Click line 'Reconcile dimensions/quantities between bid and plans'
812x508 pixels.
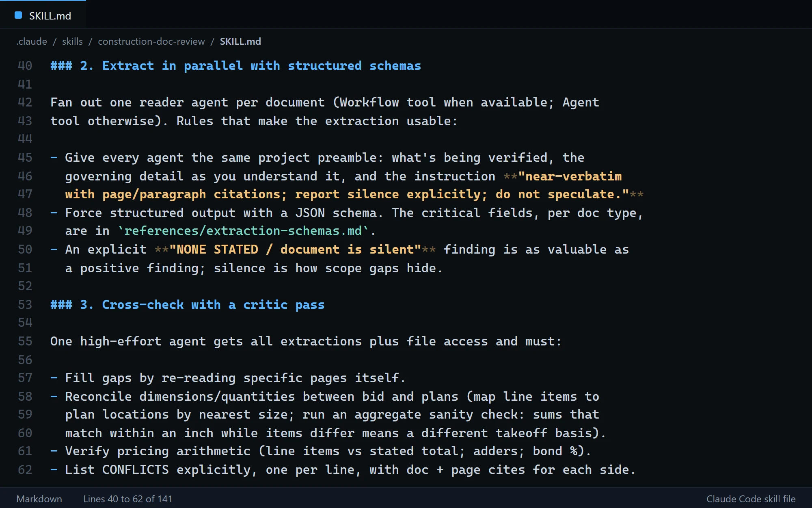tap(325, 397)
